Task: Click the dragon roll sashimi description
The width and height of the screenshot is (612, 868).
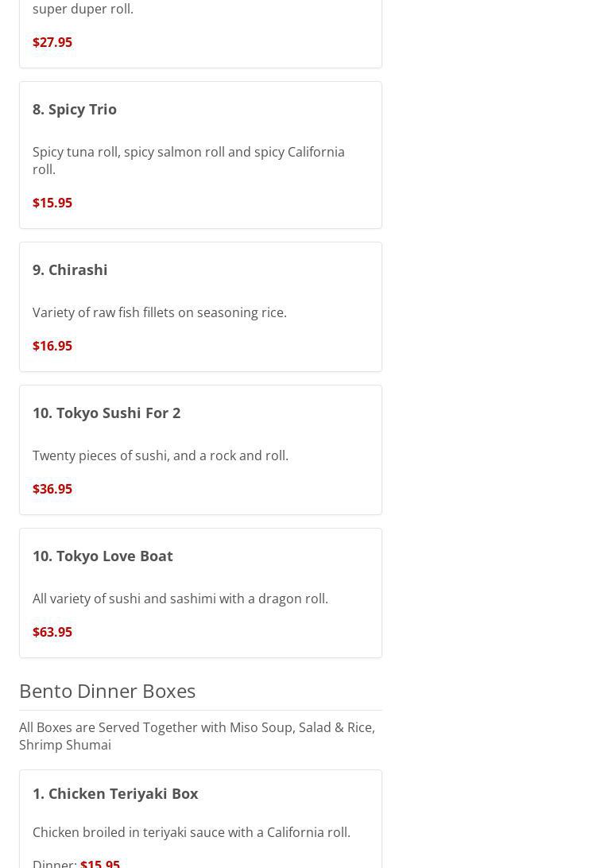Action: [180, 599]
